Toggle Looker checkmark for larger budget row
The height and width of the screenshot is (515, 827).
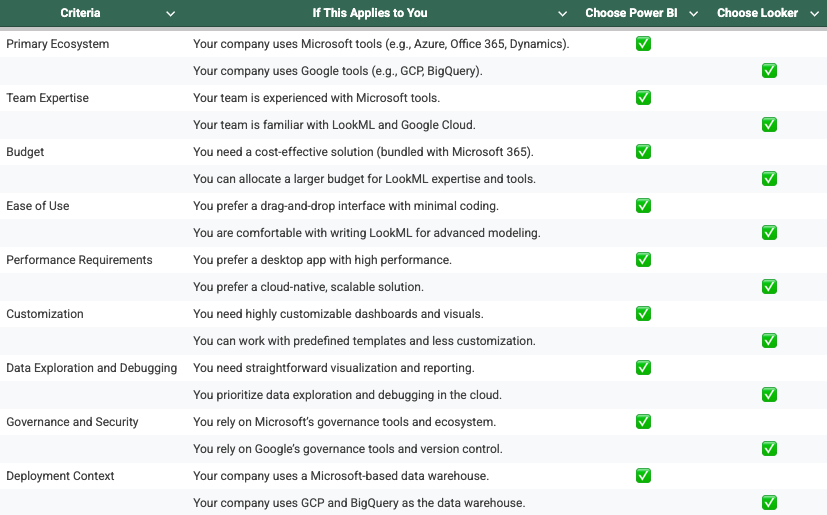pos(769,179)
